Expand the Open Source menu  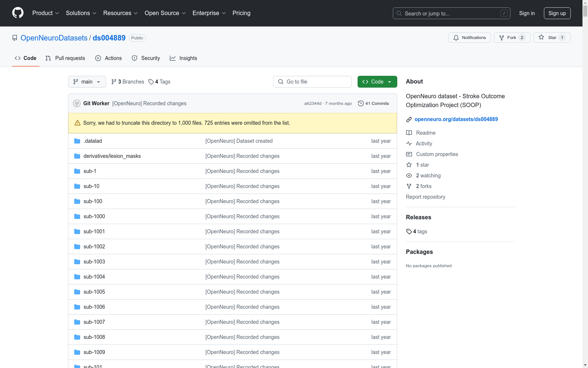click(x=165, y=13)
